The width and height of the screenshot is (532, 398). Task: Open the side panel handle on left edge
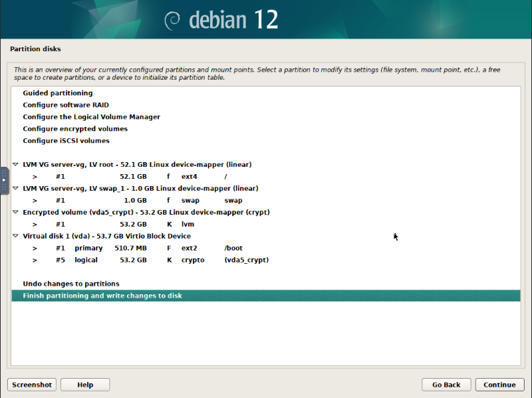pyautogui.click(x=4, y=180)
